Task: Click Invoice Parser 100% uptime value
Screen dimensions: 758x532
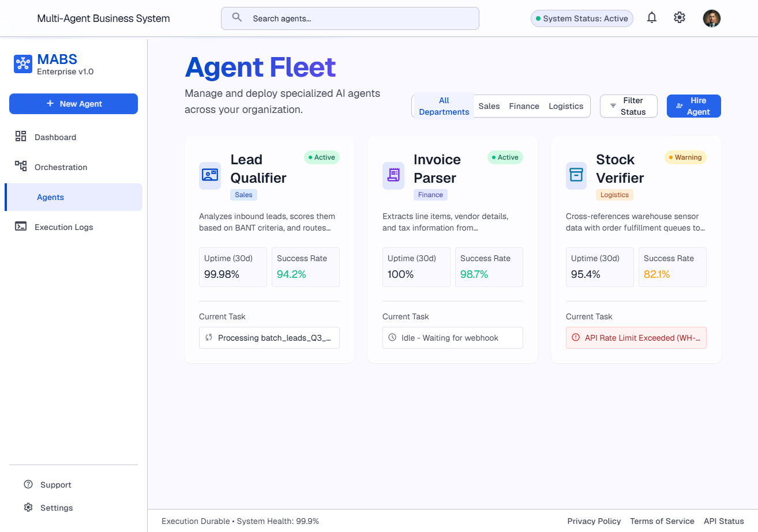Action: 401,274
